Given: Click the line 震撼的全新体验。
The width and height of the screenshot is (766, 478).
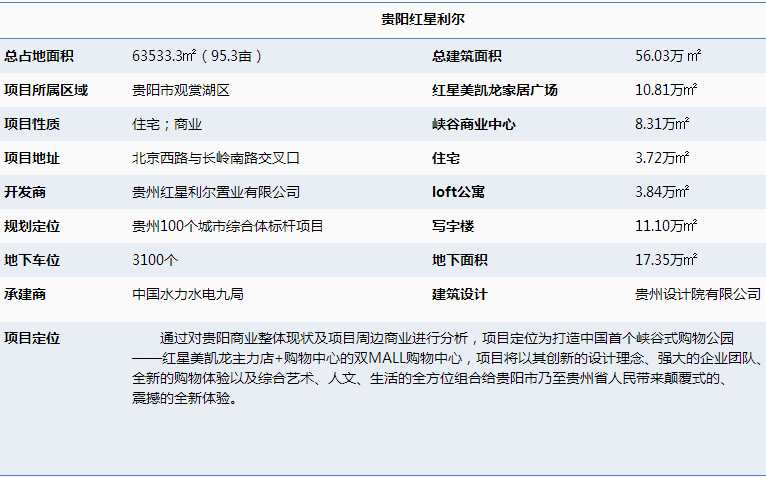Looking at the screenshot, I should (185, 398).
